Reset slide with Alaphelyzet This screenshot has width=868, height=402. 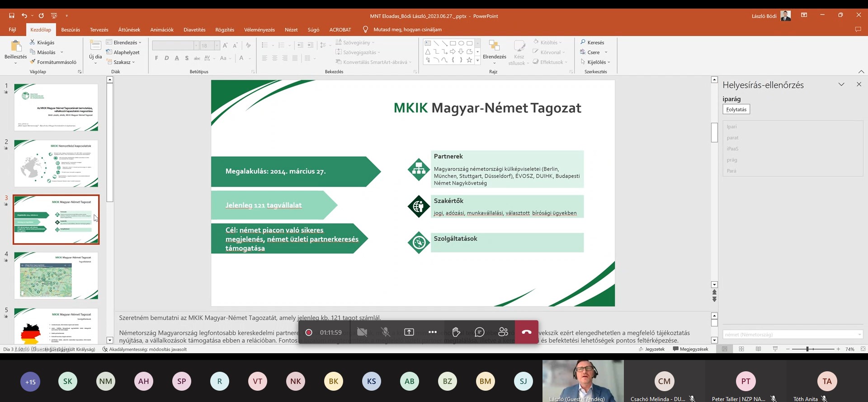pos(123,52)
